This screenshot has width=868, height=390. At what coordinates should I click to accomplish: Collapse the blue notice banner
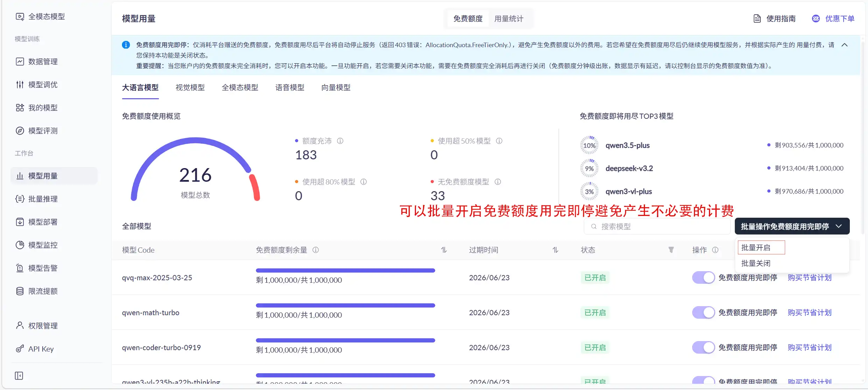click(845, 45)
